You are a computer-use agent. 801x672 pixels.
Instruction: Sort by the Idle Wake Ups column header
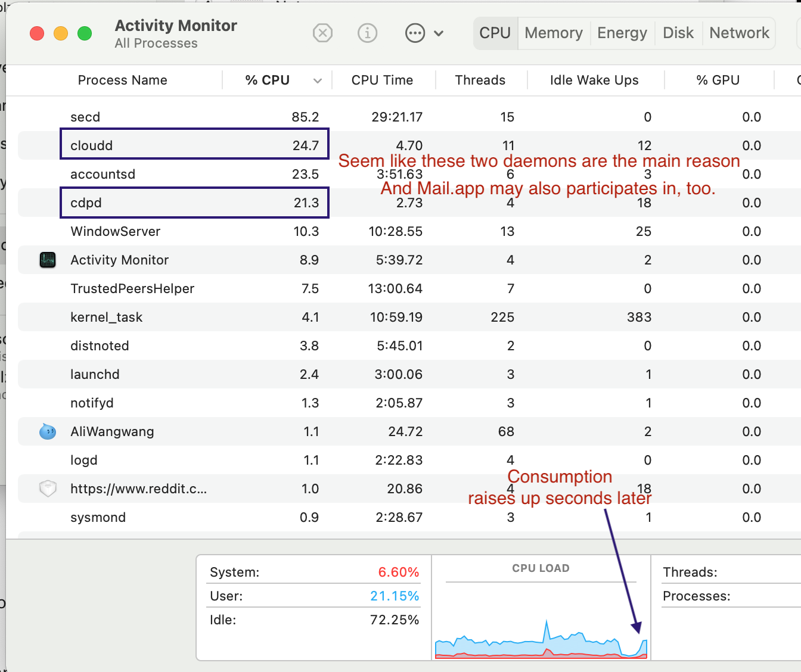tap(594, 80)
